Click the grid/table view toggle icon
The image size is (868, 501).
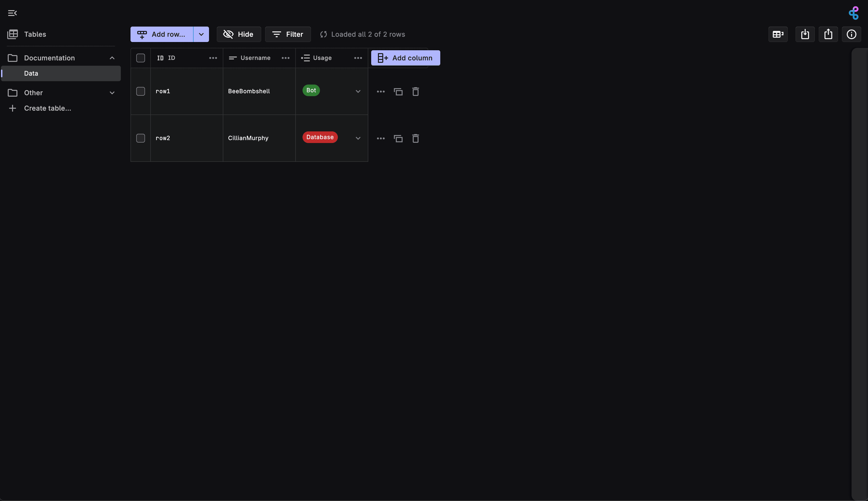click(778, 34)
